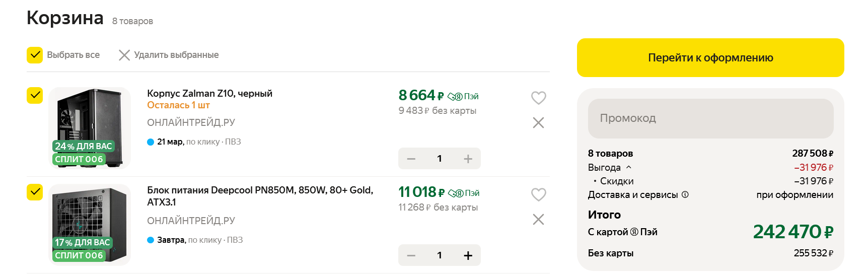Add Zalman Z10 case to favorites
The width and height of the screenshot is (868, 275).
[x=538, y=98]
